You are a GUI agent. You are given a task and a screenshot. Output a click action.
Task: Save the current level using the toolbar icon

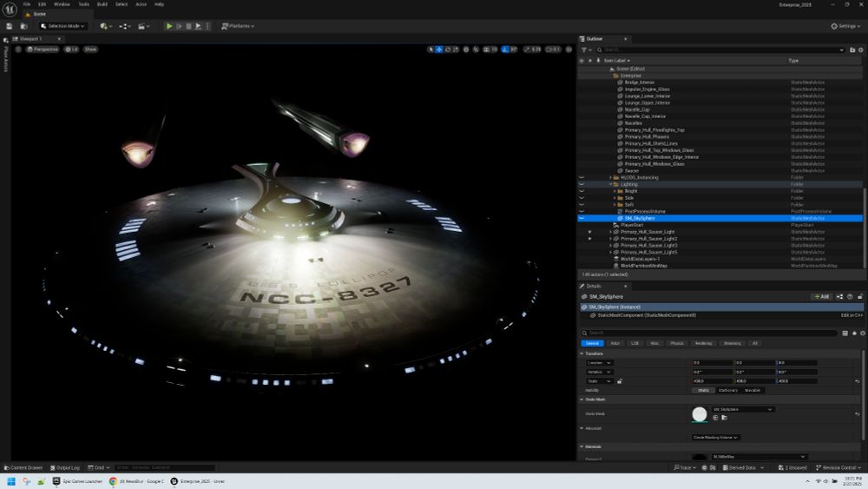tap(9, 26)
